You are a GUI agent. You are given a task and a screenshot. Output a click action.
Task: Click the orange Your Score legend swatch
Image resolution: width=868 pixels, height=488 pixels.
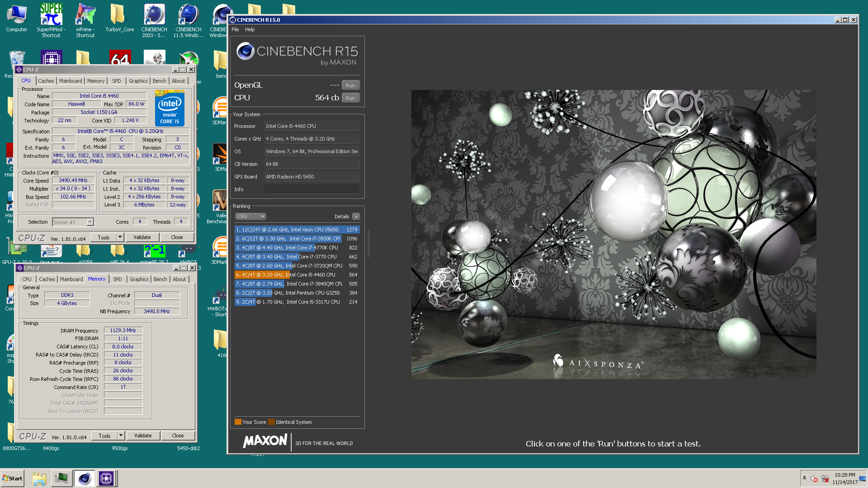pyautogui.click(x=238, y=422)
